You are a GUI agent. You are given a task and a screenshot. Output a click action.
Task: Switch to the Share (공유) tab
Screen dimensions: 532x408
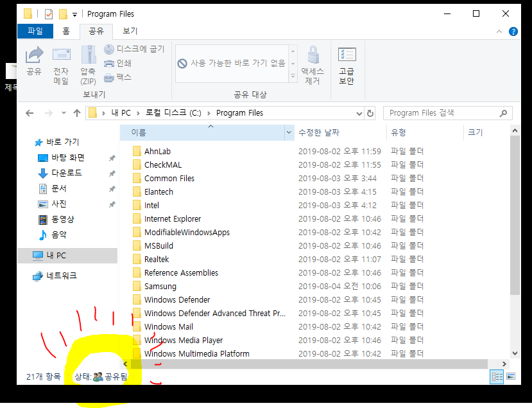(96, 31)
